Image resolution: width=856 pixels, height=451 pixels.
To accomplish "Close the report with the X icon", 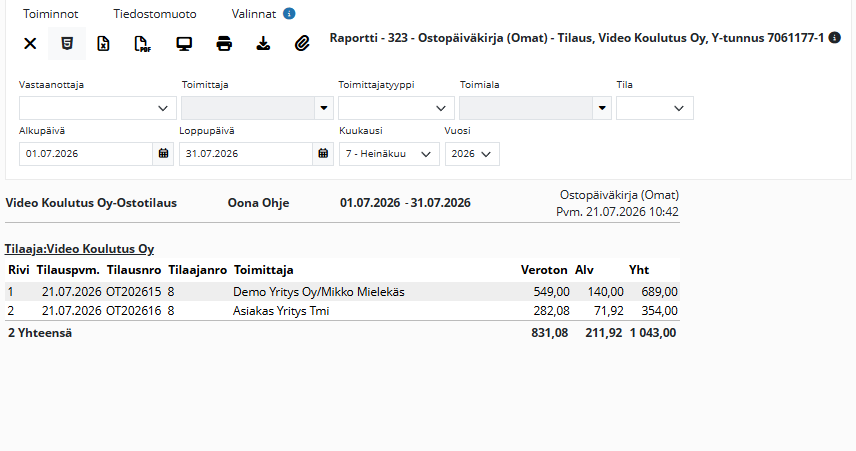I will 30,43.
